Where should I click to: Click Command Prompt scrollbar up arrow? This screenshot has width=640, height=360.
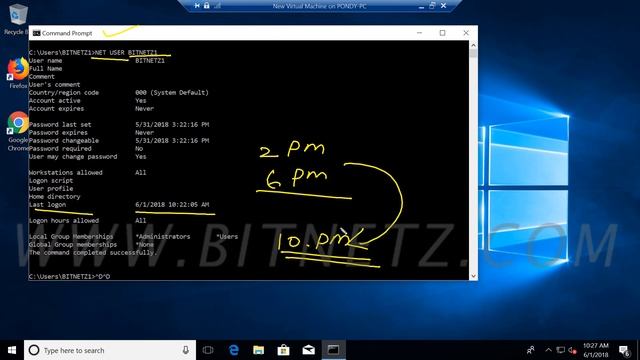point(473,45)
